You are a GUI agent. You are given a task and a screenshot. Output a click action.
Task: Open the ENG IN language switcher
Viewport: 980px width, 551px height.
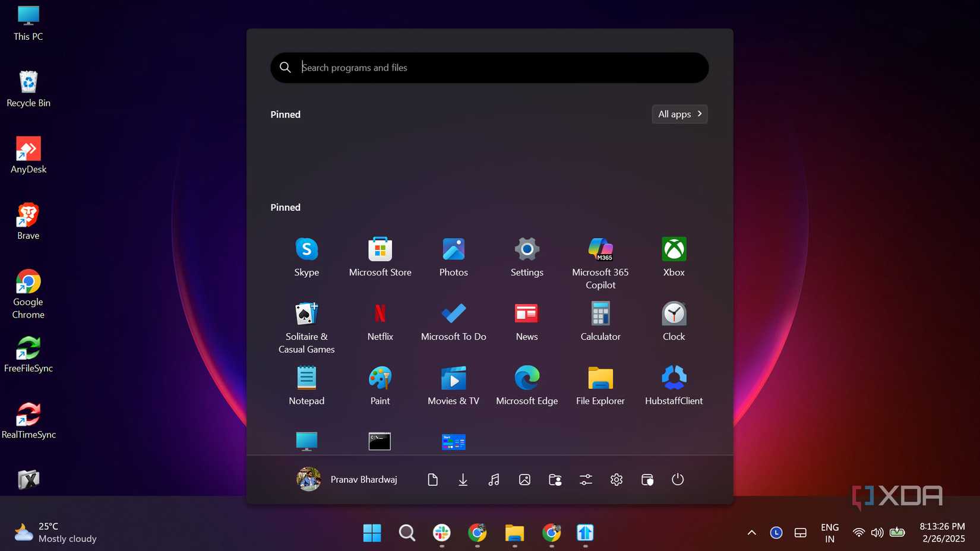(829, 533)
